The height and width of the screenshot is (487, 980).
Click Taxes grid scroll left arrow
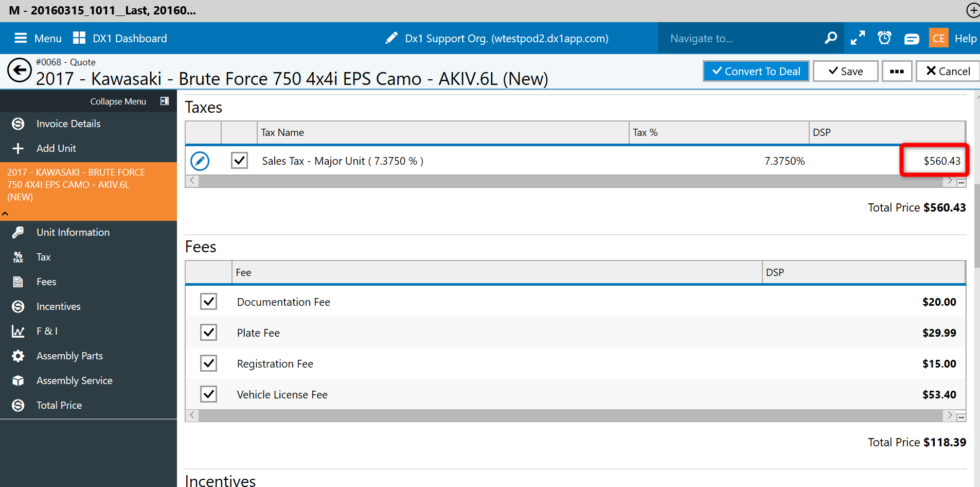(192, 181)
